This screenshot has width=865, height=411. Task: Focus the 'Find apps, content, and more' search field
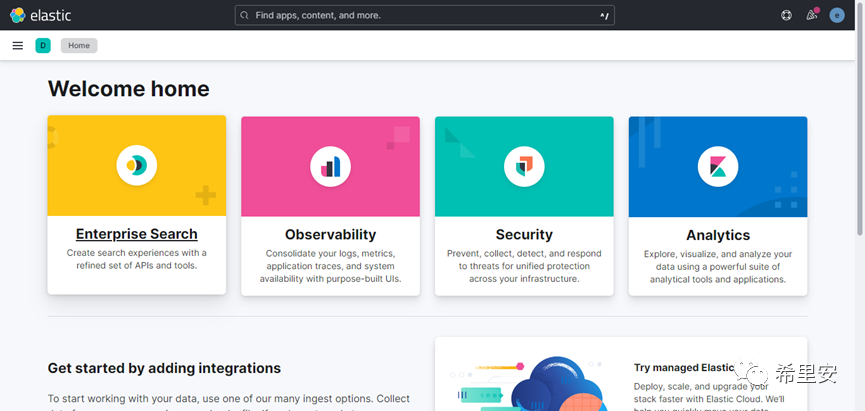(x=425, y=15)
